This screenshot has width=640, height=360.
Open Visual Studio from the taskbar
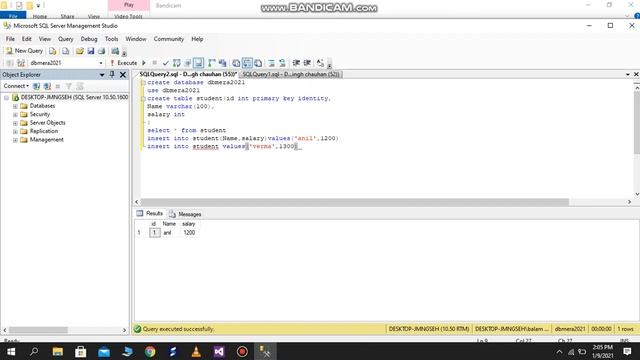(x=219, y=351)
